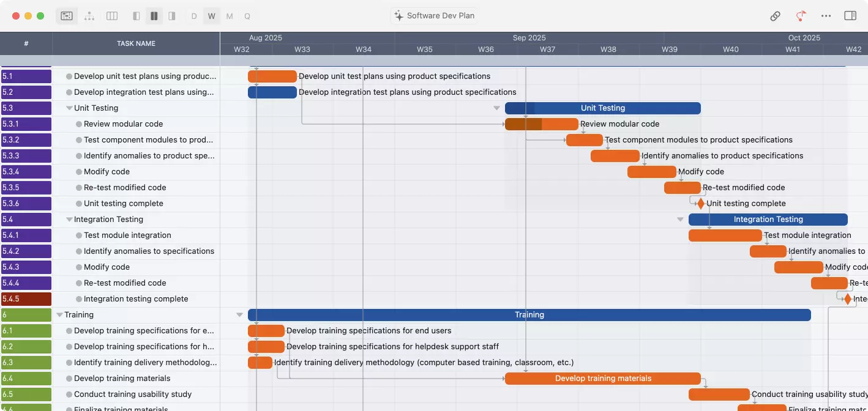The height and width of the screenshot is (411, 868).
Task: Switch timeline scale to Month (M)
Action: point(230,16)
